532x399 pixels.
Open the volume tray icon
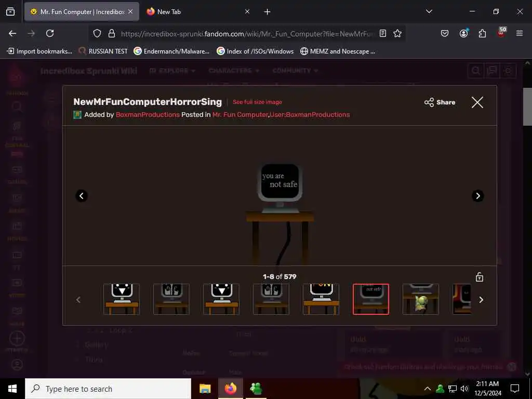pos(464,389)
